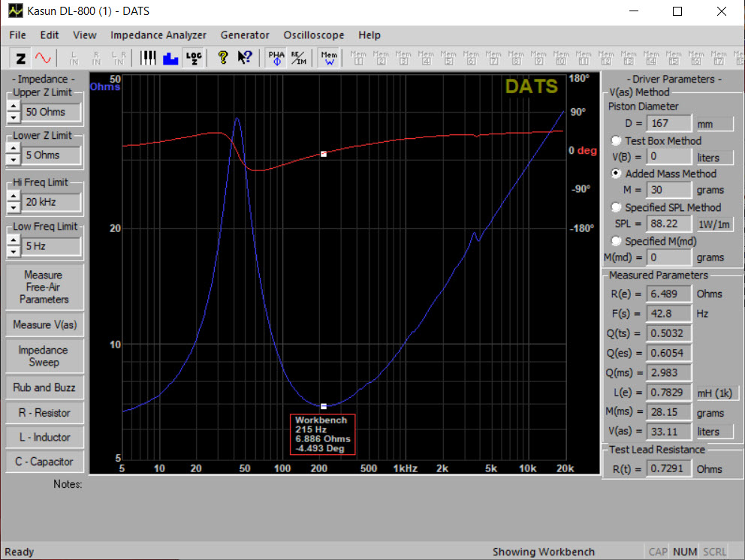This screenshot has height=560, width=745.
Task: Select the Test Box Method radio button
Action: click(617, 141)
